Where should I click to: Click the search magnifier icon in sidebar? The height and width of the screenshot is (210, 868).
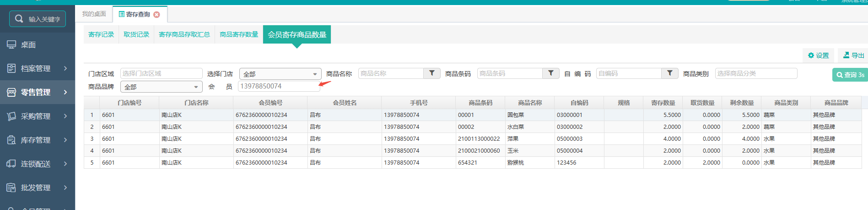click(19, 19)
